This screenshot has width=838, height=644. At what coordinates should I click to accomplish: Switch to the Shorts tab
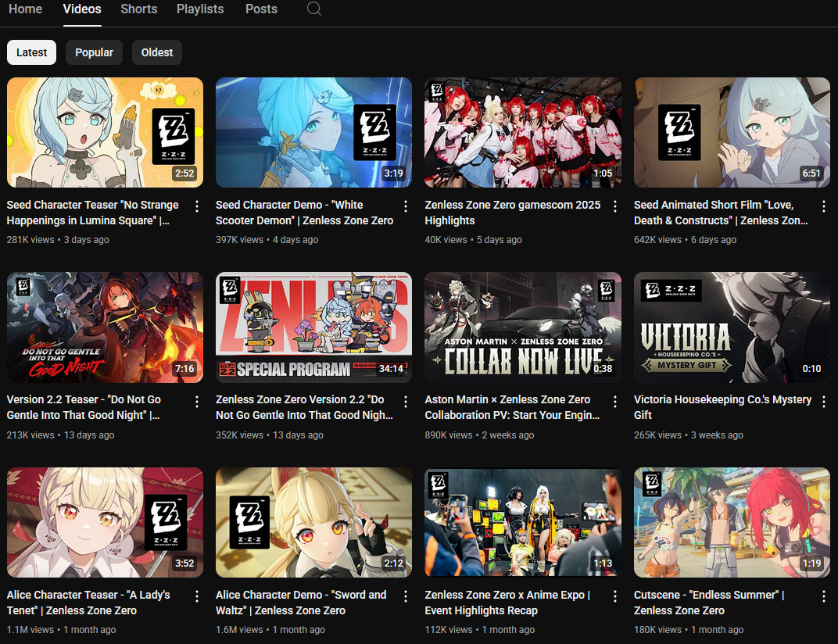pos(138,9)
